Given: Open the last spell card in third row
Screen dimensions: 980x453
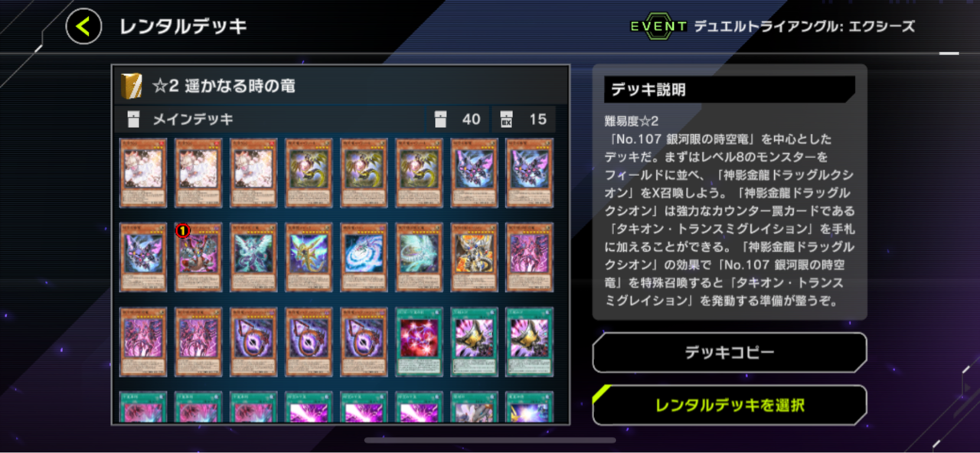Looking at the screenshot, I should pos(529,342).
